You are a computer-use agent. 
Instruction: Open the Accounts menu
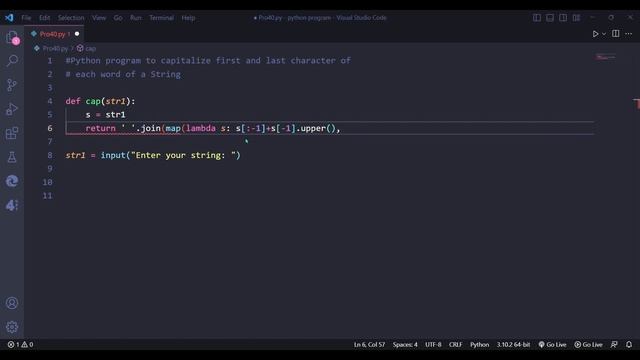tap(12, 303)
